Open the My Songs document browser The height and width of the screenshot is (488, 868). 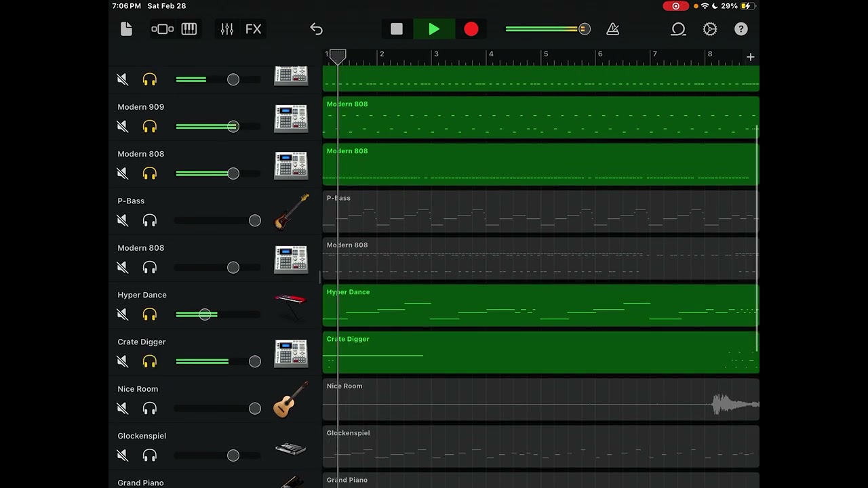point(126,29)
